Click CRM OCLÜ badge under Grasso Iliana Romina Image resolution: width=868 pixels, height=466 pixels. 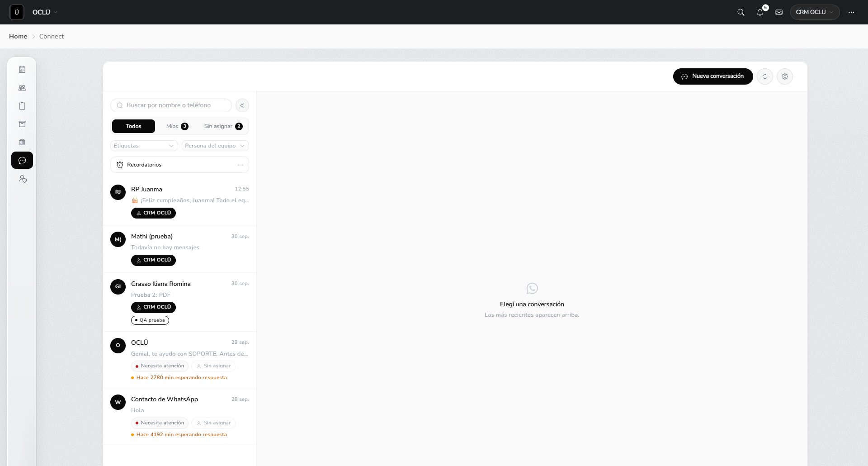153,307
